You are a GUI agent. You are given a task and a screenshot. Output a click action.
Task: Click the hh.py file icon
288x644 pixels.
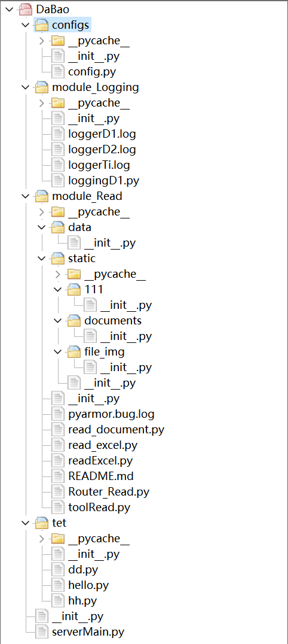58,601
